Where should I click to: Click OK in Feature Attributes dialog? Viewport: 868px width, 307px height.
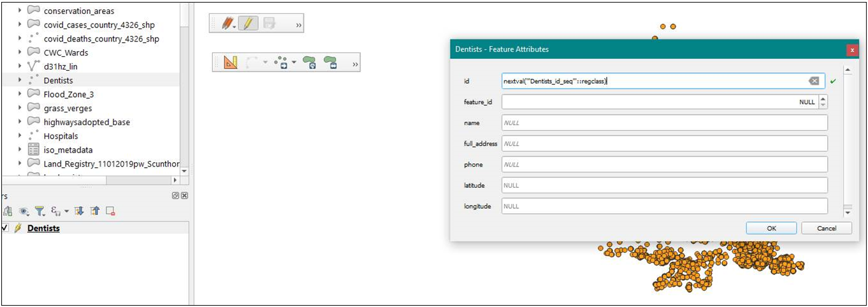point(771,228)
